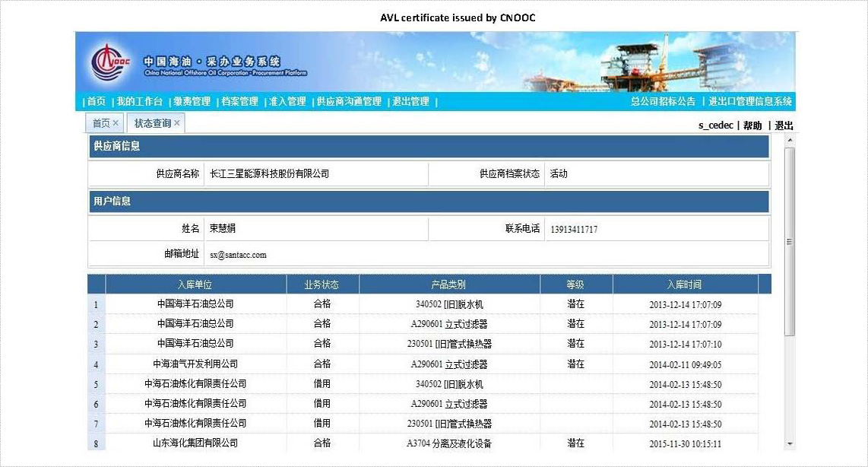Image resolution: width=868 pixels, height=467 pixels.
Task: Click A3704 分离及液化设备 cell
Action: pyautogui.click(x=449, y=443)
